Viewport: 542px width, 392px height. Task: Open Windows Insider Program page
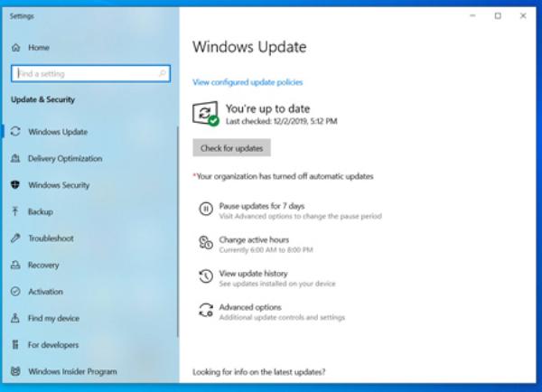(72, 371)
